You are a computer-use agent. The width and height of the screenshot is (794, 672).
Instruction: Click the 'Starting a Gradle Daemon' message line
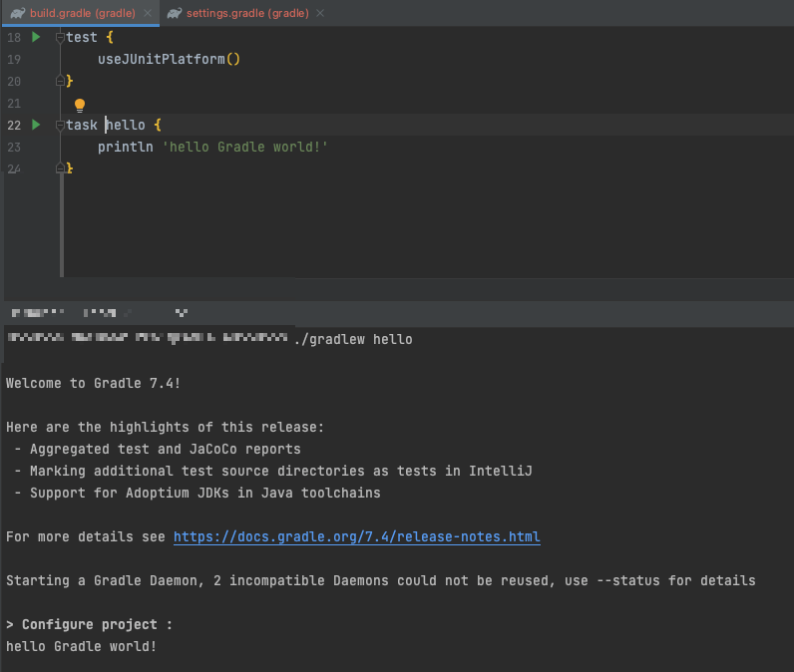click(381, 580)
